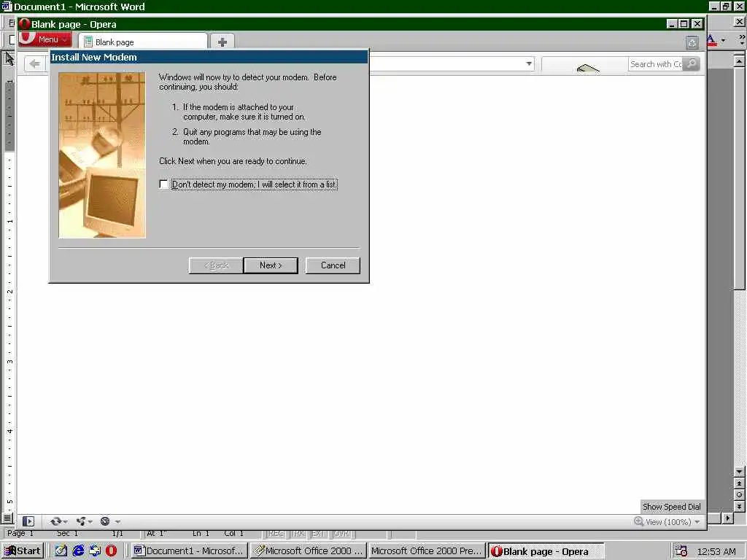Screen dimensions: 747x560
Task: Click the normal view button at Word's bottom left
Action: [x=7, y=518]
